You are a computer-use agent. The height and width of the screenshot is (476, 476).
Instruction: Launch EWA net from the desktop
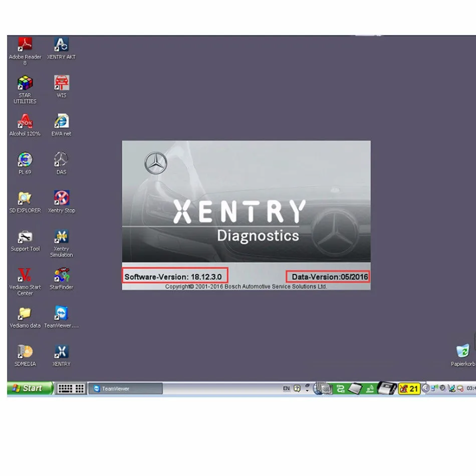click(61, 125)
